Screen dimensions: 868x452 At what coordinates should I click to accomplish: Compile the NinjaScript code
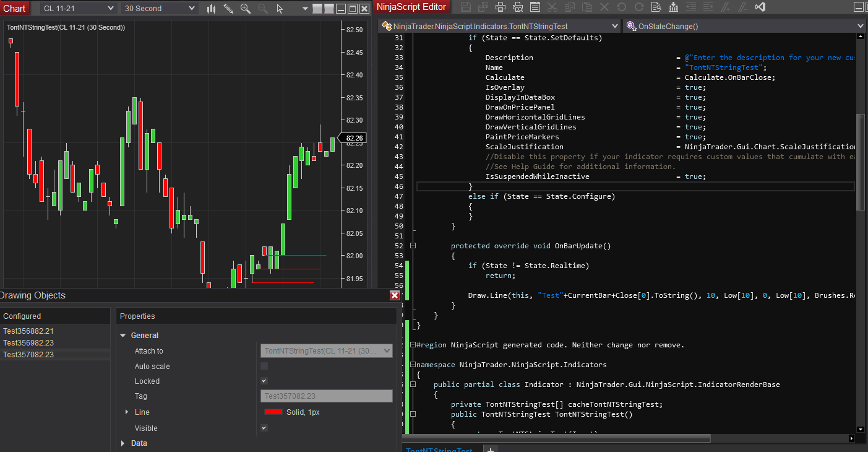[674, 7]
